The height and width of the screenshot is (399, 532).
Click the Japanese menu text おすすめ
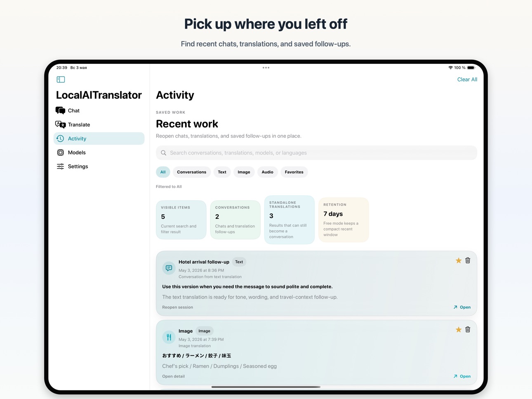pyautogui.click(x=197, y=356)
